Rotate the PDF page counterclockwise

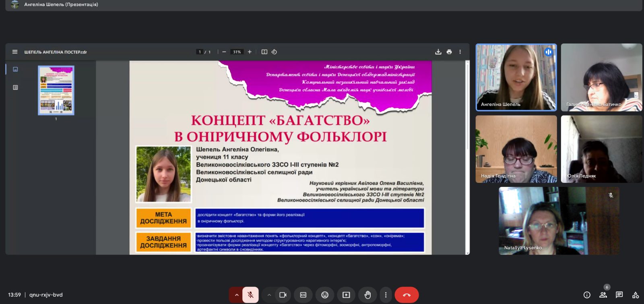pos(274,52)
